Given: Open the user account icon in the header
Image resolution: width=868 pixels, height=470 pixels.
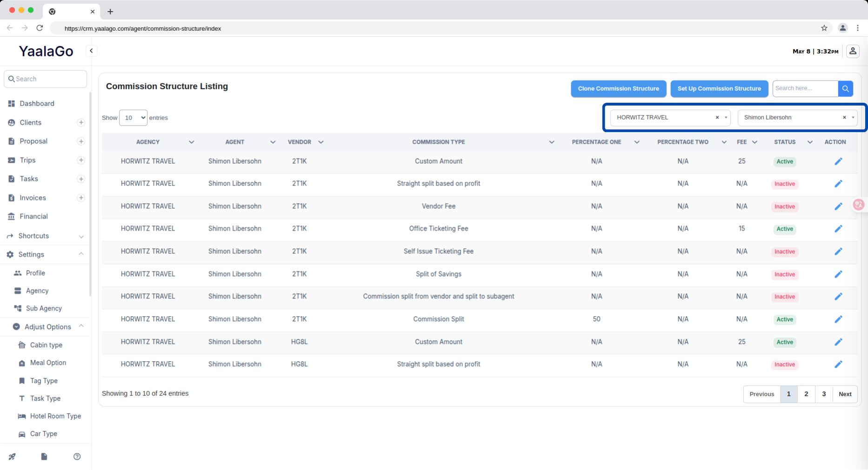Looking at the screenshot, I should pyautogui.click(x=853, y=51).
